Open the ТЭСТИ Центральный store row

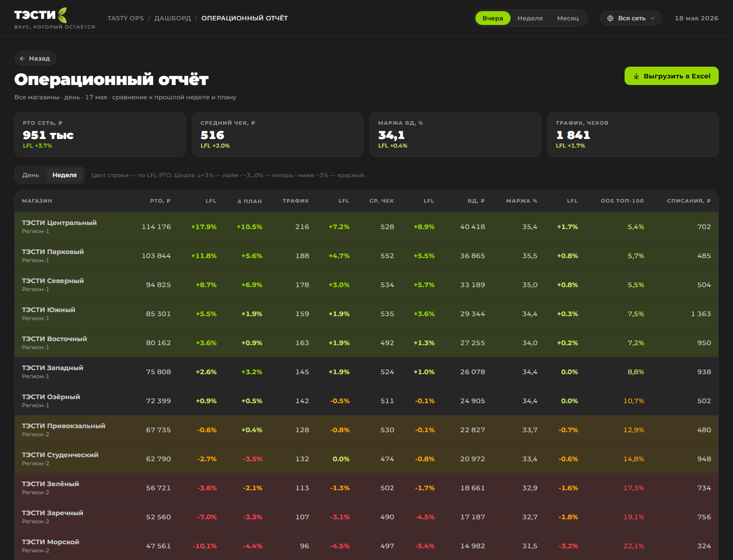(x=366, y=227)
